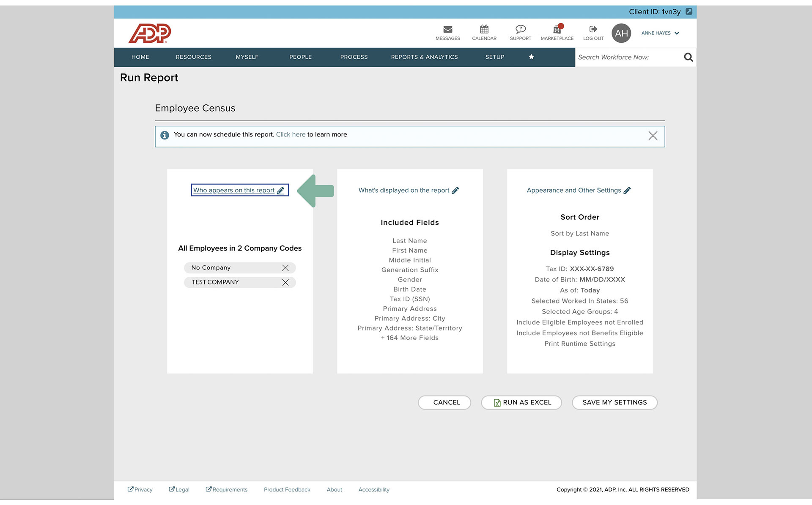Edit Who appears on this report
812x505 pixels.
coord(239,190)
